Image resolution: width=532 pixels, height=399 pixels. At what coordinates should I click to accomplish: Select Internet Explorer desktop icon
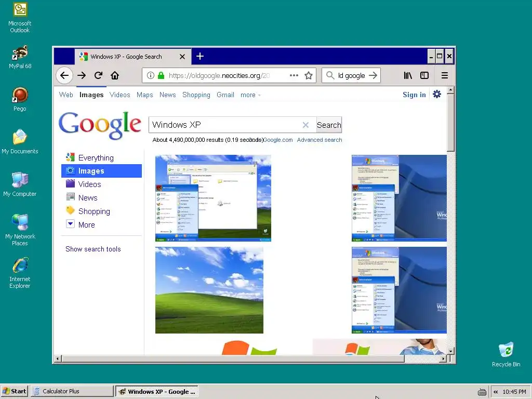point(20,273)
